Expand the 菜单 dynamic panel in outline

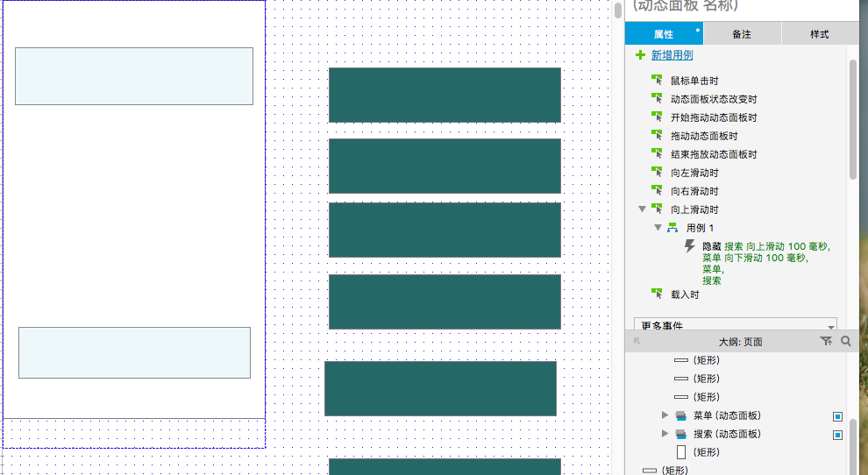665,415
